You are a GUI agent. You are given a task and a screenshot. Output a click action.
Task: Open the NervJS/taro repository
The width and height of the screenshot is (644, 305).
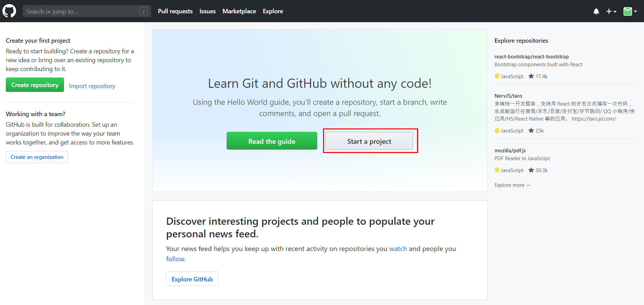coord(508,96)
